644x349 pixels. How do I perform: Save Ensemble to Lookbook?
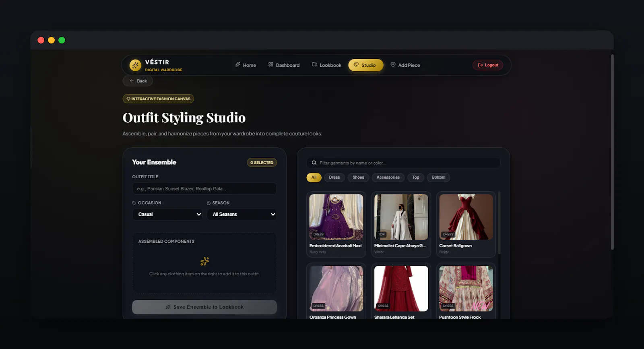[x=204, y=307]
